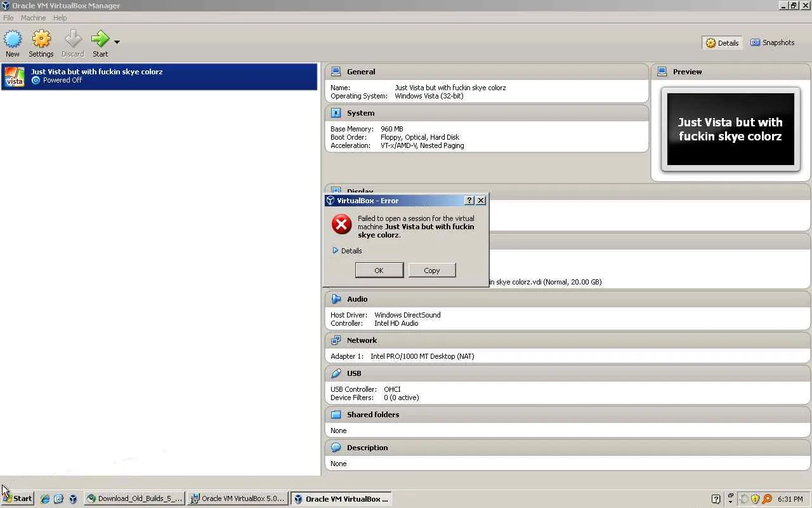Click the System section chip icon
Image resolution: width=812 pixels, height=508 pixels.
click(x=336, y=113)
